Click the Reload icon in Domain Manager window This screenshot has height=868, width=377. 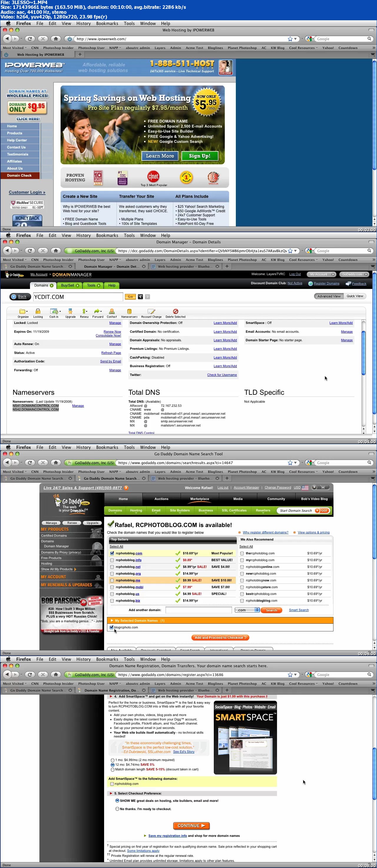[x=30, y=251]
